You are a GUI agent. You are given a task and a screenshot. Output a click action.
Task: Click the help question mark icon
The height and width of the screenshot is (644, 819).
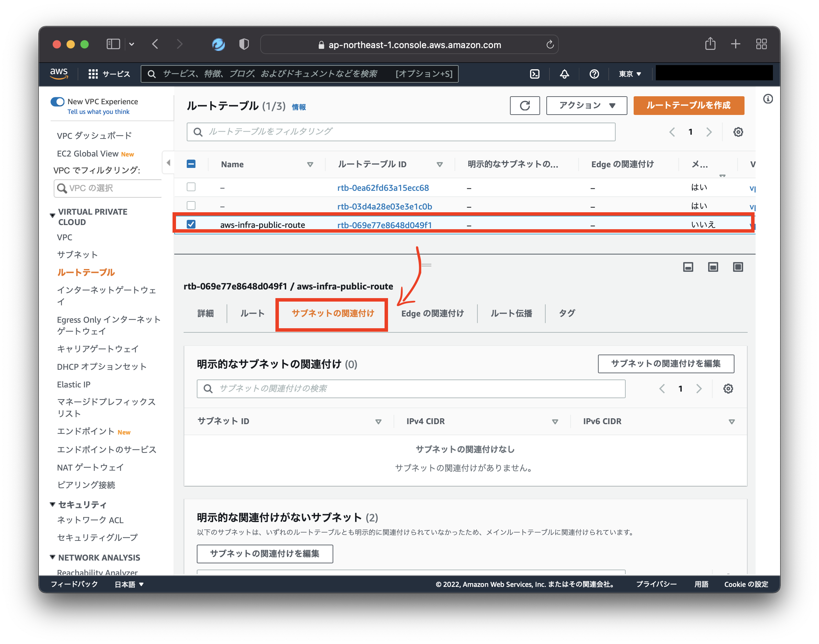pyautogui.click(x=594, y=74)
